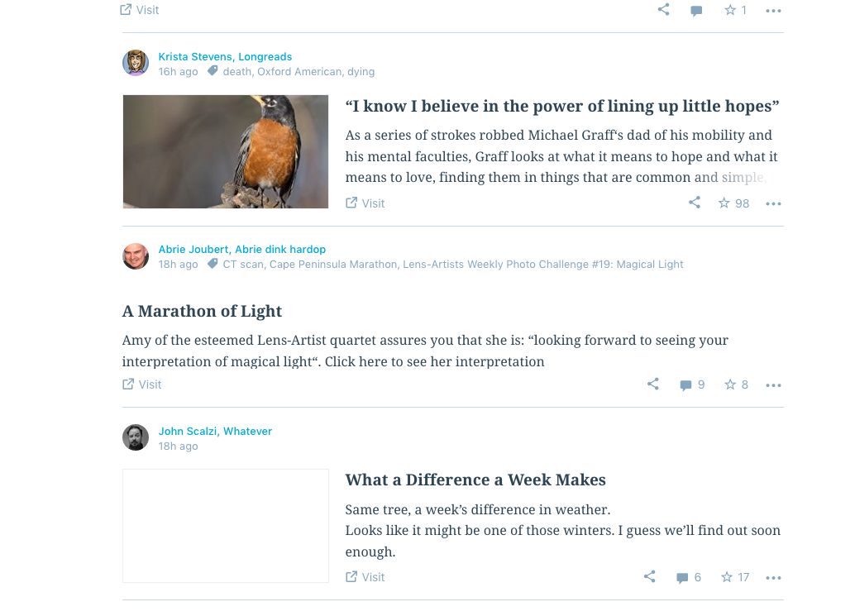Share the 'A Marathon of Light' post
855x616 pixels.
[x=653, y=384]
